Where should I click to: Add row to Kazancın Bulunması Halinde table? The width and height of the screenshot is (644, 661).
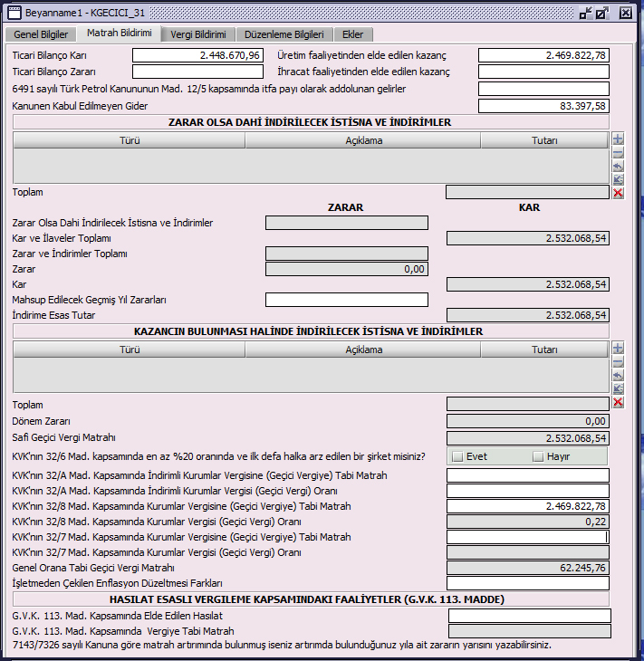pos(618,349)
